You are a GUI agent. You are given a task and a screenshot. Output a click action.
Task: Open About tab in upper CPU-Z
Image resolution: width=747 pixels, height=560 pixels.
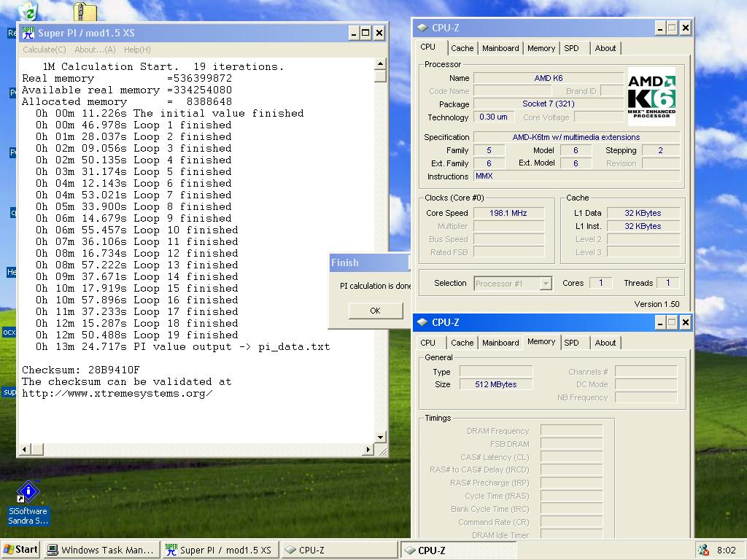605,48
